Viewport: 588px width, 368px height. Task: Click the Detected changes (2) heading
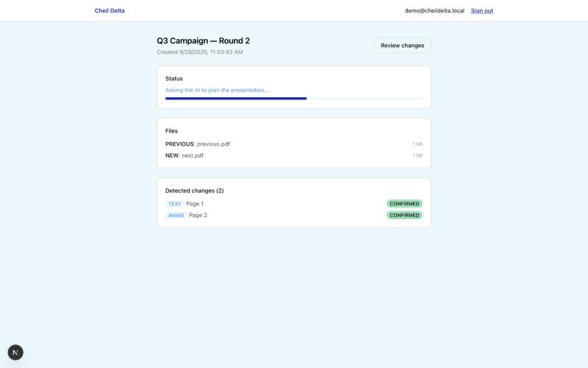pyautogui.click(x=195, y=191)
